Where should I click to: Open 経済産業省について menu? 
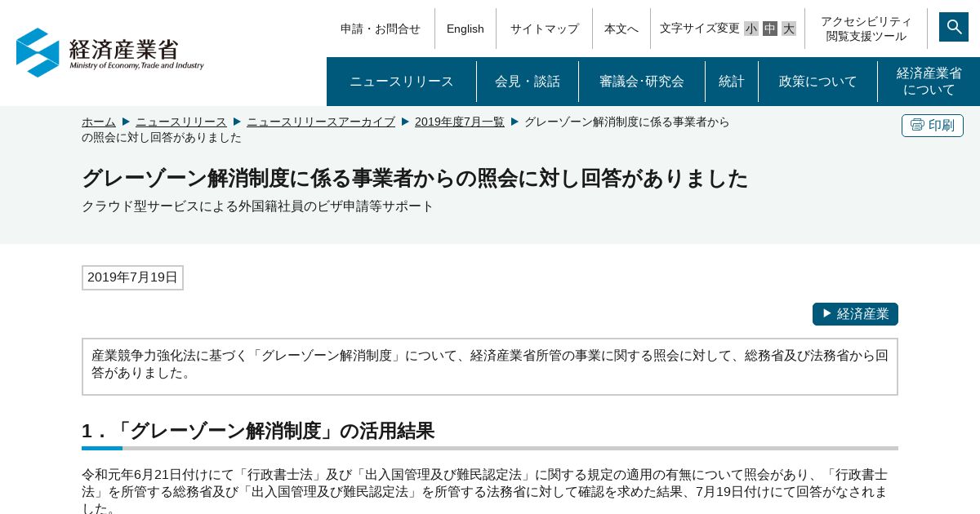click(929, 82)
